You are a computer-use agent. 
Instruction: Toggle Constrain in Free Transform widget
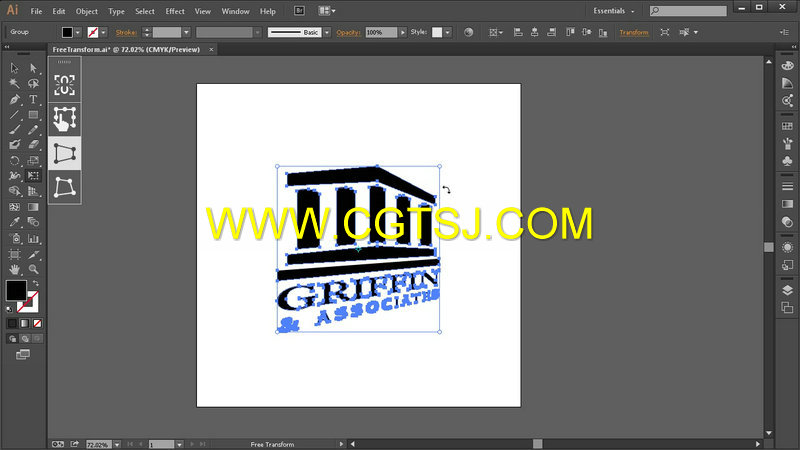pyautogui.click(x=65, y=85)
